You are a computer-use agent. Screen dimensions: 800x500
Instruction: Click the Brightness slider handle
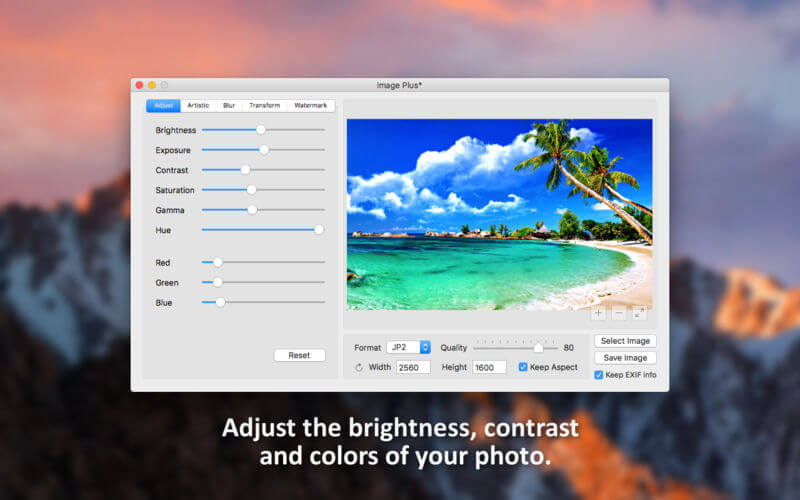pos(261,130)
